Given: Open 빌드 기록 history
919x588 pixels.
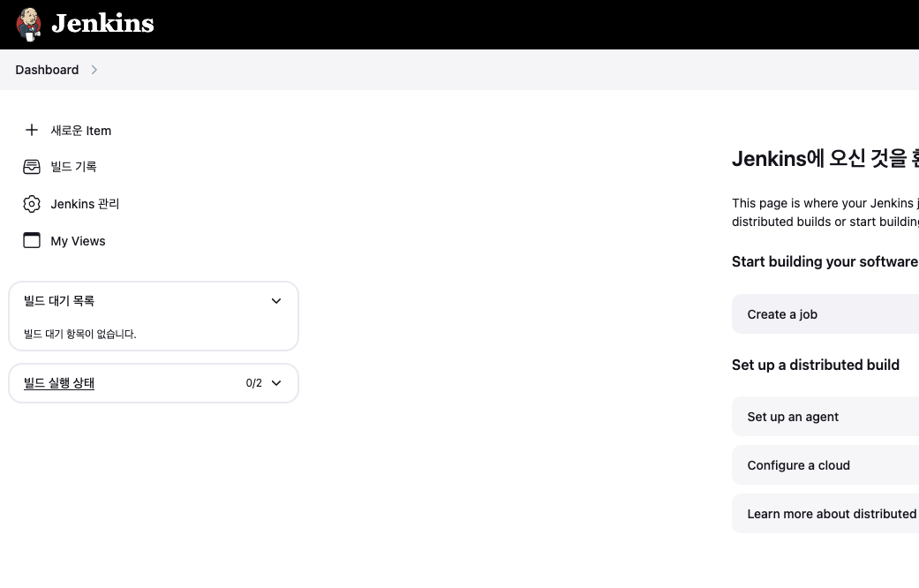Looking at the screenshot, I should click(73, 167).
